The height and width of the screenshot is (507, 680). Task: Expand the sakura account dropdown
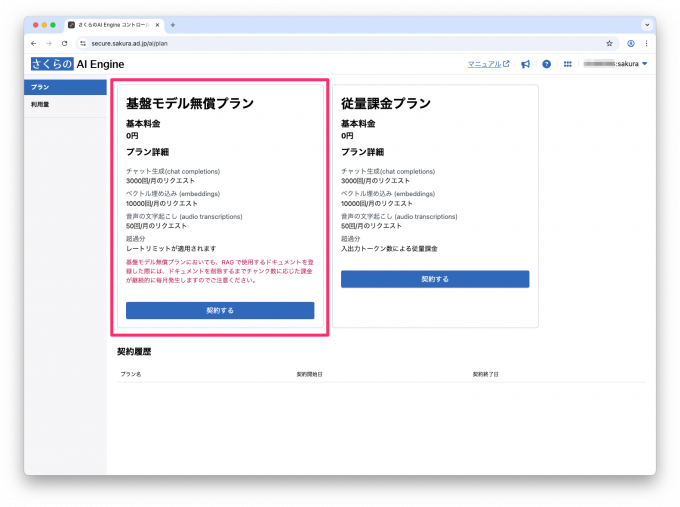615,64
